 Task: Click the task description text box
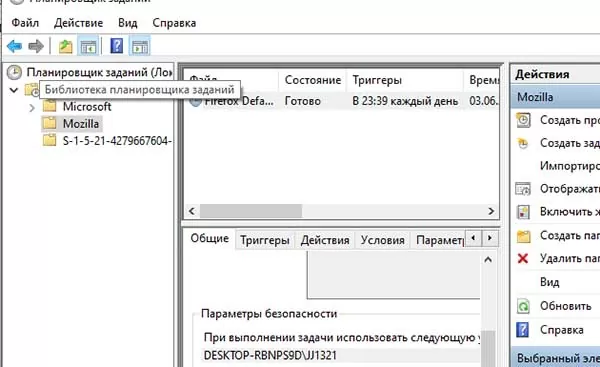tap(394, 276)
